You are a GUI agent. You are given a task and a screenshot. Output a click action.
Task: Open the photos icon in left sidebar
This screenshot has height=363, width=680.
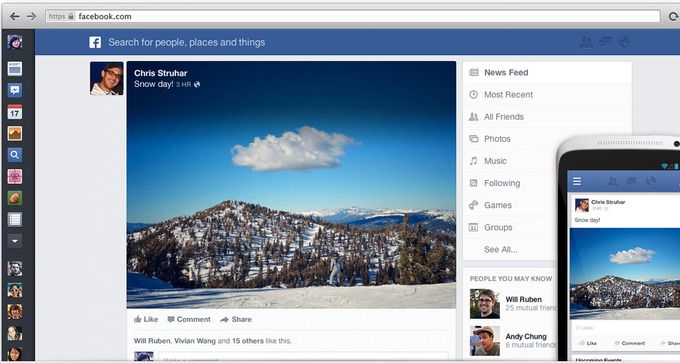click(x=15, y=133)
